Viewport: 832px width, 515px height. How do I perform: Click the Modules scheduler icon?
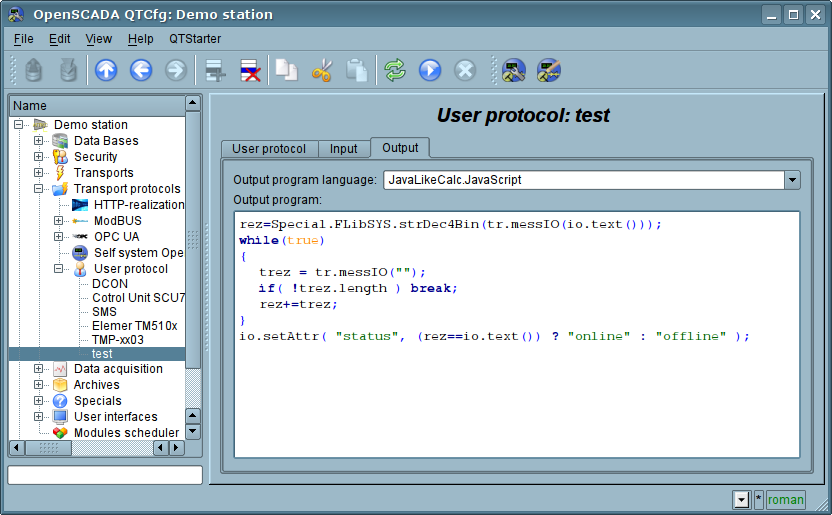click(x=60, y=432)
